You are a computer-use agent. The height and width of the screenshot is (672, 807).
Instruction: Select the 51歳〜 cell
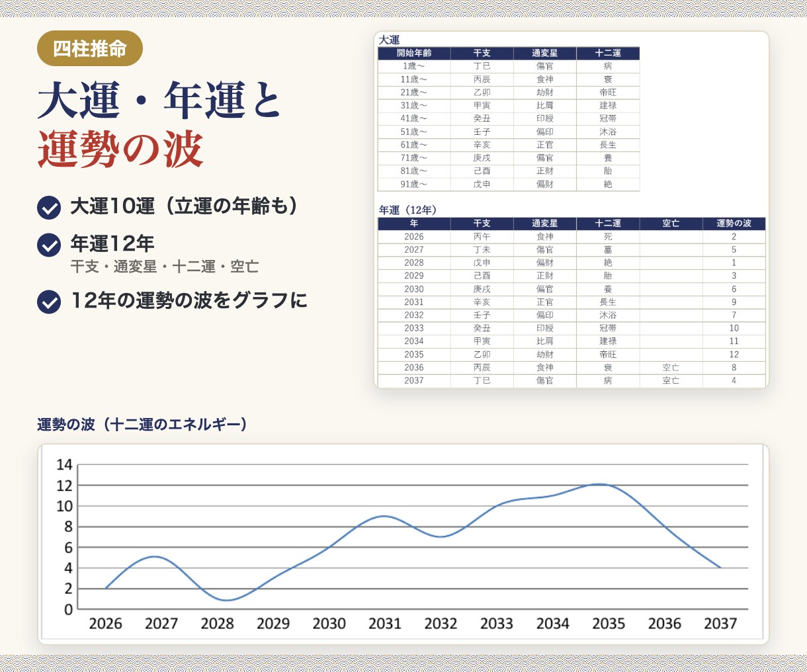point(414,132)
